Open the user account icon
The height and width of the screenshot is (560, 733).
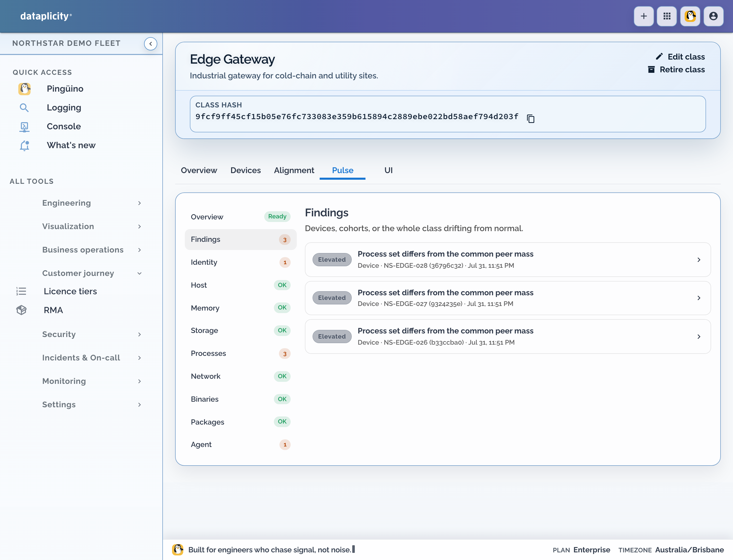tap(713, 16)
